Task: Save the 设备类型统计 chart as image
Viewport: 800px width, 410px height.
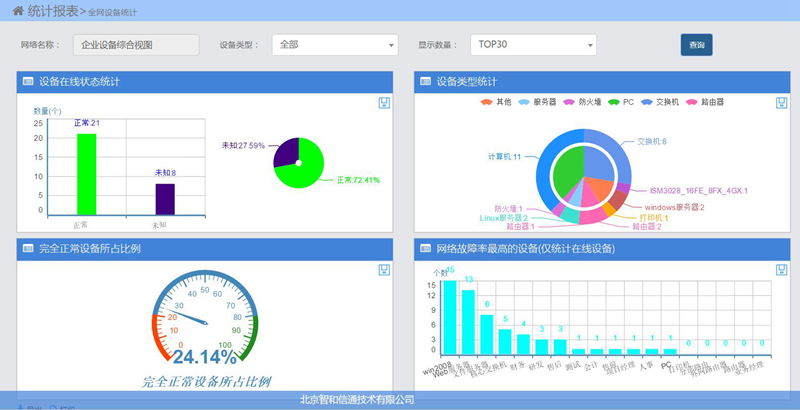Action: pos(781,103)
